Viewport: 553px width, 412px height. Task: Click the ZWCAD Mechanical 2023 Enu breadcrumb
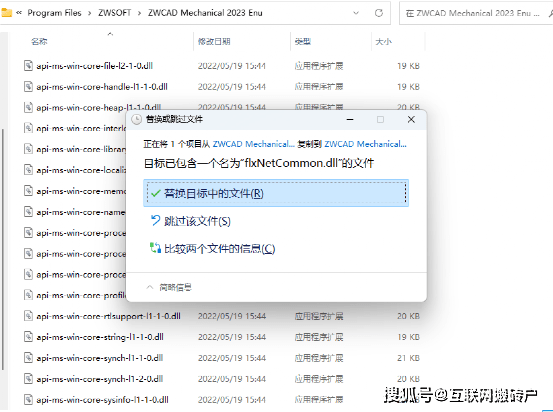(x=205, y=13)
